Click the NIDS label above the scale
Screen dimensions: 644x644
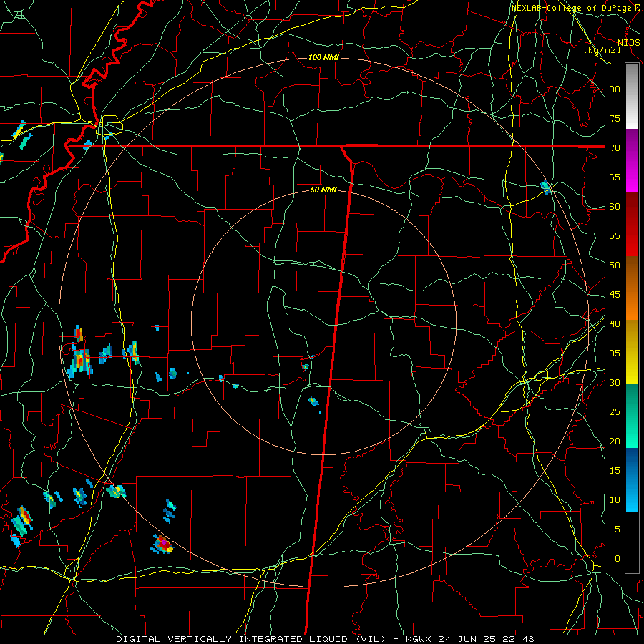(629, 43)
